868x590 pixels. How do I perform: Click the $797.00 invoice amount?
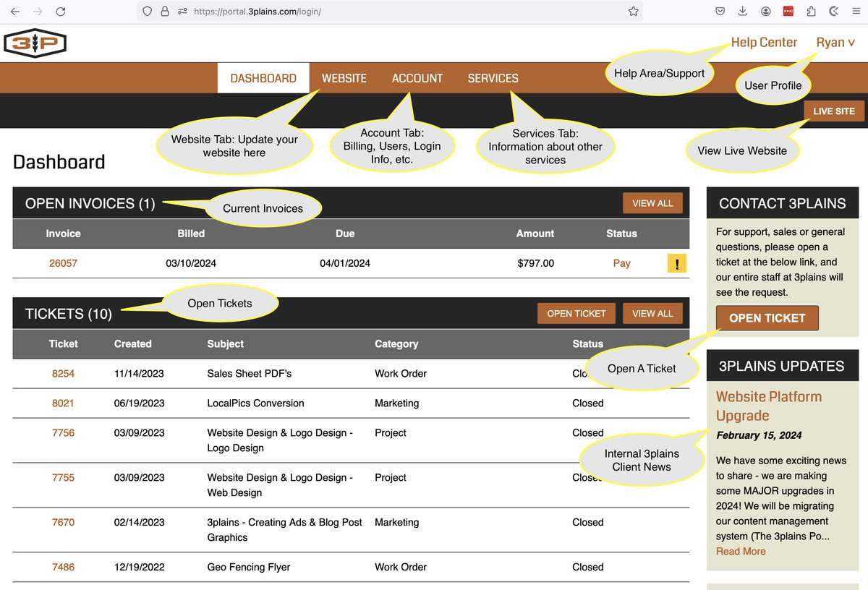tap(536, 263)
